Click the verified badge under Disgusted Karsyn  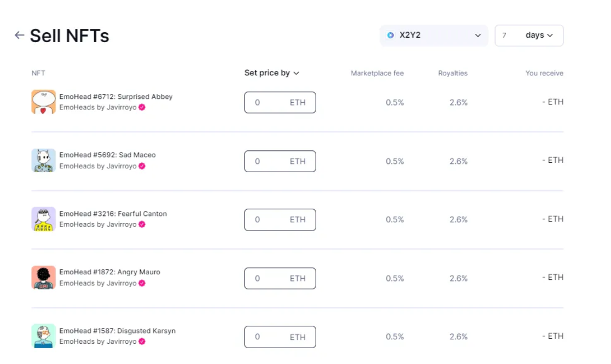click(142, 342)
